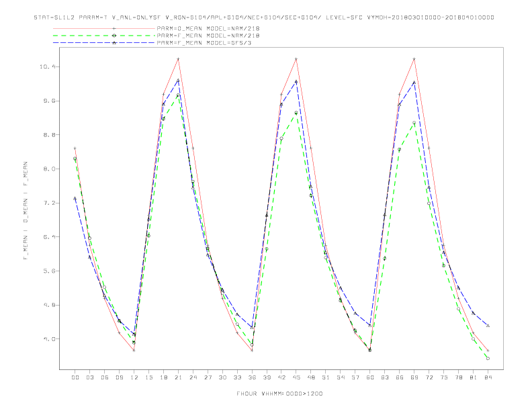Click the circle marker symbol in legend
Viewport: 532px width, 411px height.
coord(114,36)
